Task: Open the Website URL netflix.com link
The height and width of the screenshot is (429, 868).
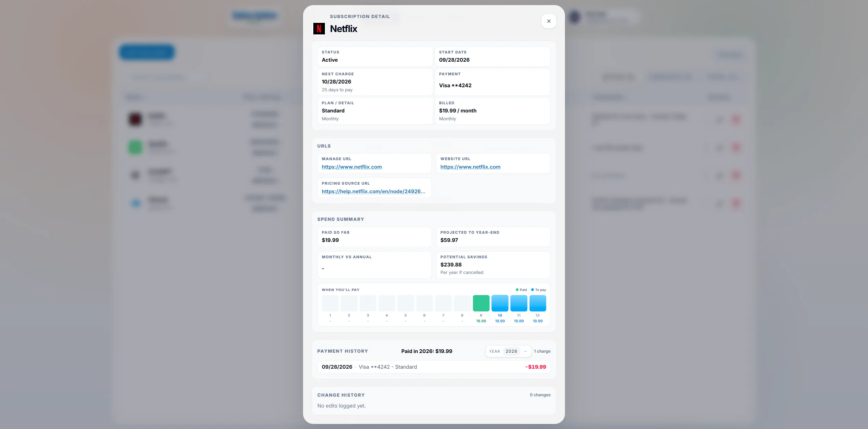Action: point(470,167)
